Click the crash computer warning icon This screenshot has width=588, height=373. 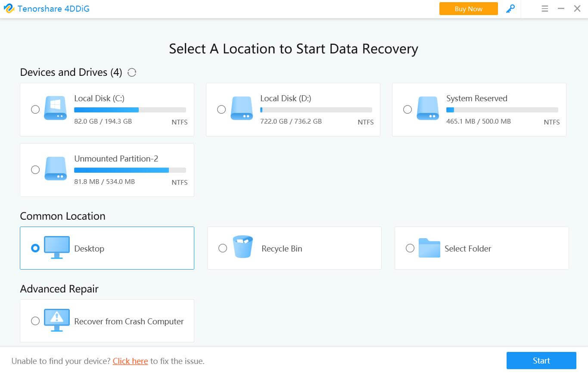pyautogui.click(x=56, y=320)
